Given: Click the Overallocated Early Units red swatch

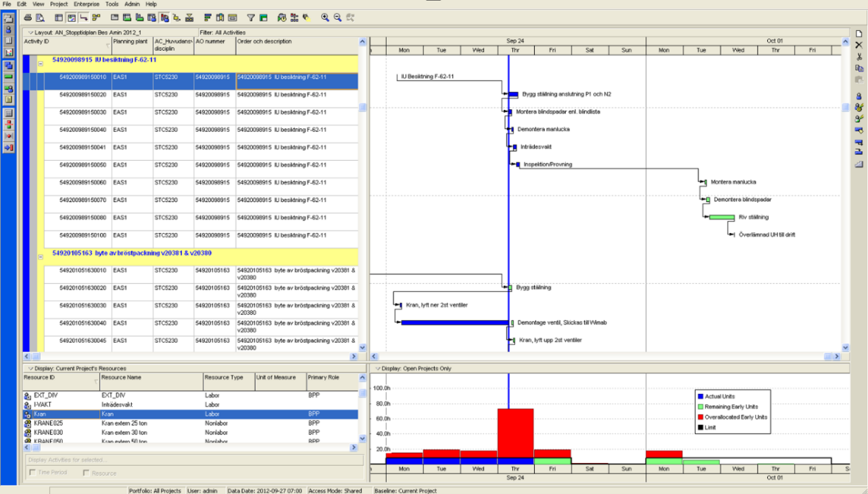Looking at the screenshot, I should [x=700, y=417].
